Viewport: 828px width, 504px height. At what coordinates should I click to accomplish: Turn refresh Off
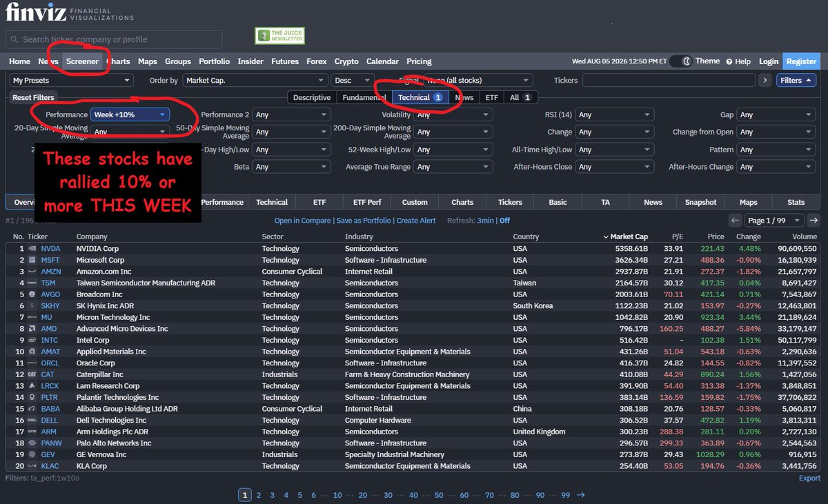click(x=504, y=221)
